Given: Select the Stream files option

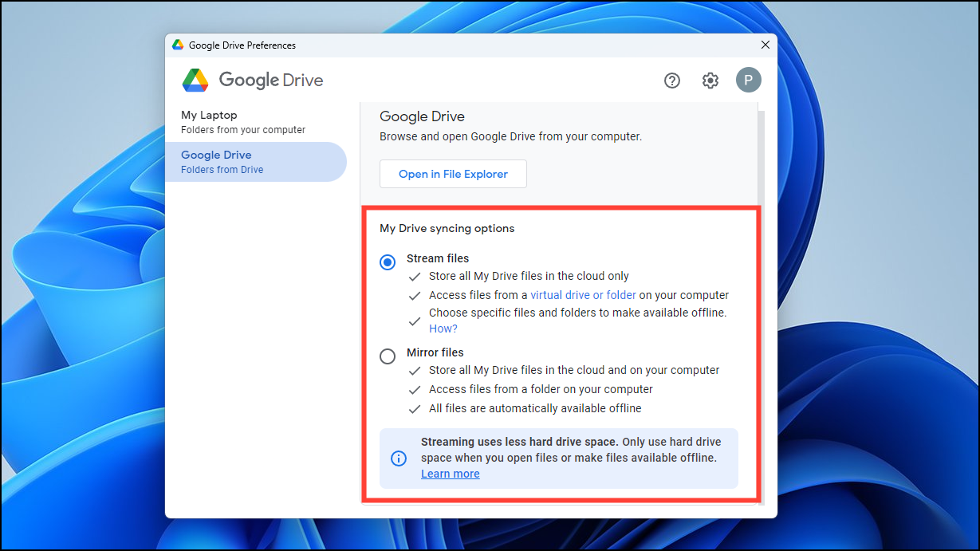Looking at the screenshot, I should pos(388,262).
